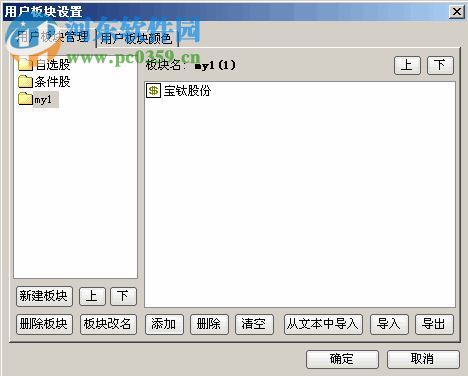Click the 条件股 folder icon
The width and height of the screenshot is (468, 376).
25,82
